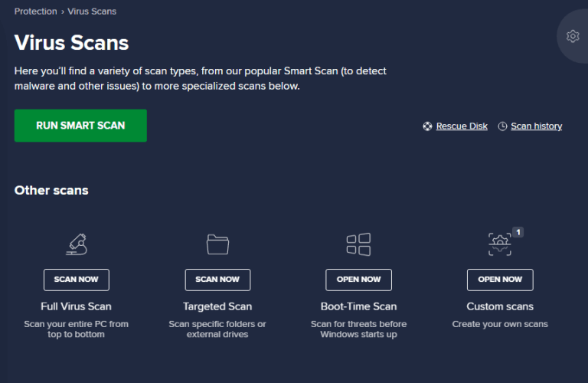
Task: Select the Boot-Time Scan Windows icon
Action: coord(358,244)
